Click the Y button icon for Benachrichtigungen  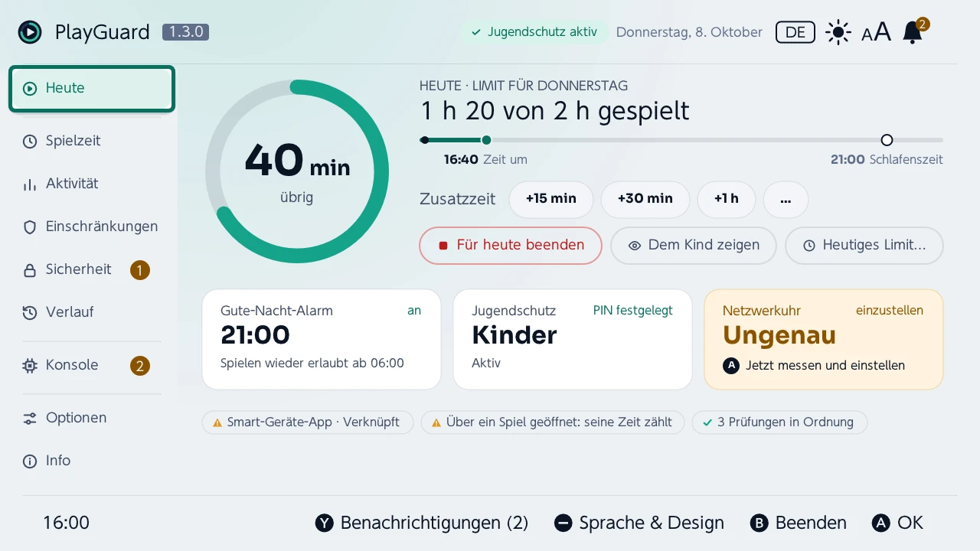tap(325, 523)
